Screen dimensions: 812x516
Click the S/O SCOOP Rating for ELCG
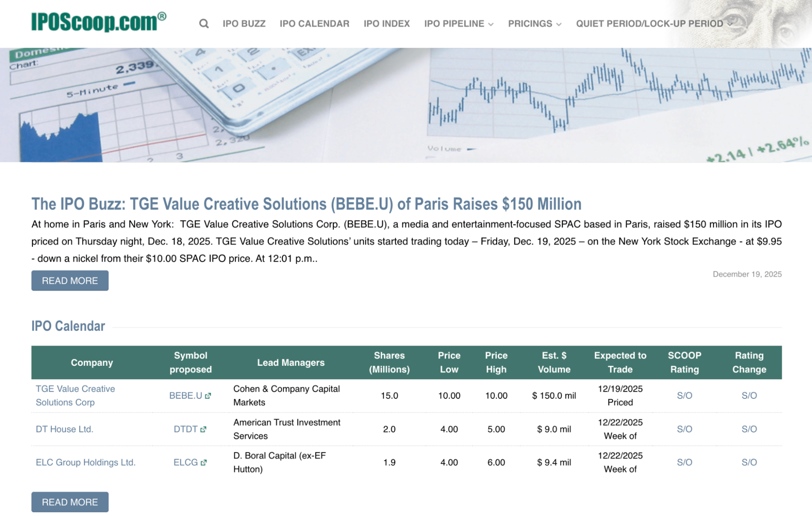click(x=685, y=462)
